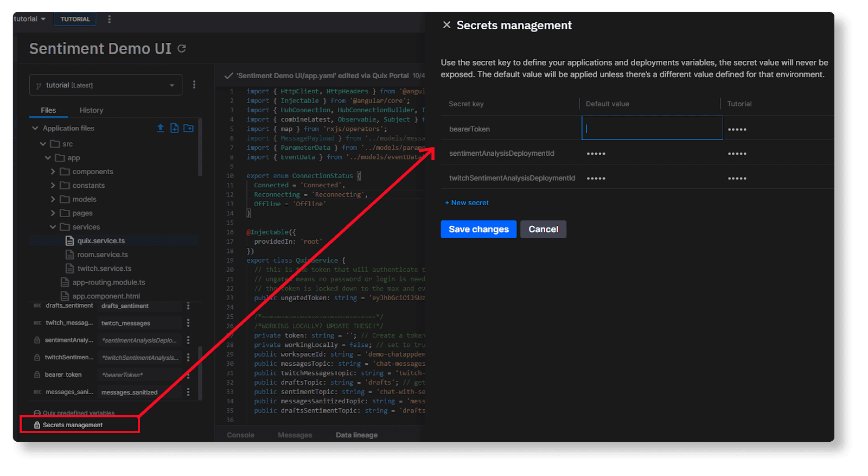Click the *bearerToken* value field
Viewport: 868px width, 476px height.
(x=140, y=375)
